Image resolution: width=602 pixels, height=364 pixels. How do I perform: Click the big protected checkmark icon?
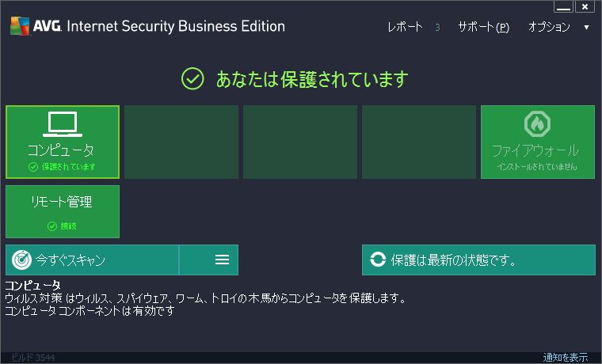click(x=192, y=78)
